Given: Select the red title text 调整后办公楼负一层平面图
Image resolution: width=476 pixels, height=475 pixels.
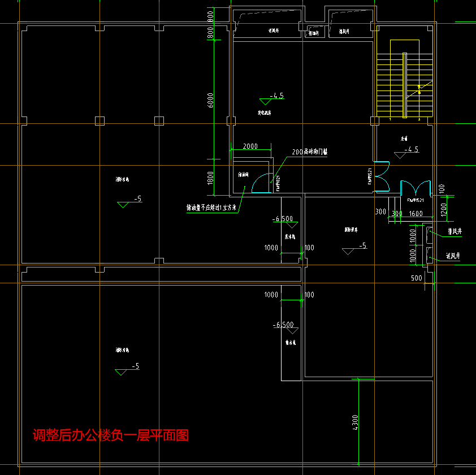Looking at the screenshot, I should 110,435.
